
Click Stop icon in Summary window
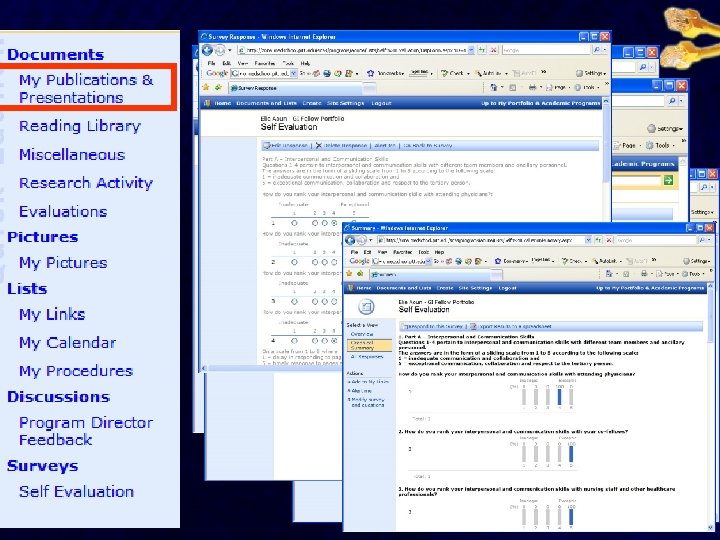pyautogui.click(x=609, y=240)
